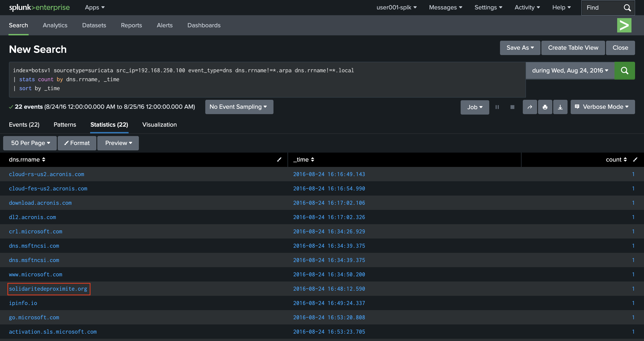
Task: Sort by count column header
Action: pyautogui.click(x=616, y=160)
